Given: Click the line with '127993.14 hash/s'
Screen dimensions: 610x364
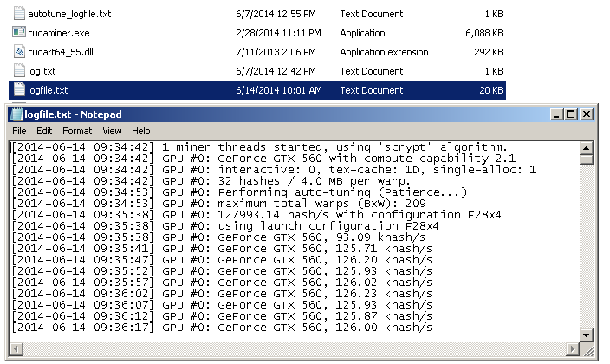Looking at the screenshot, I should click(256, 215).
